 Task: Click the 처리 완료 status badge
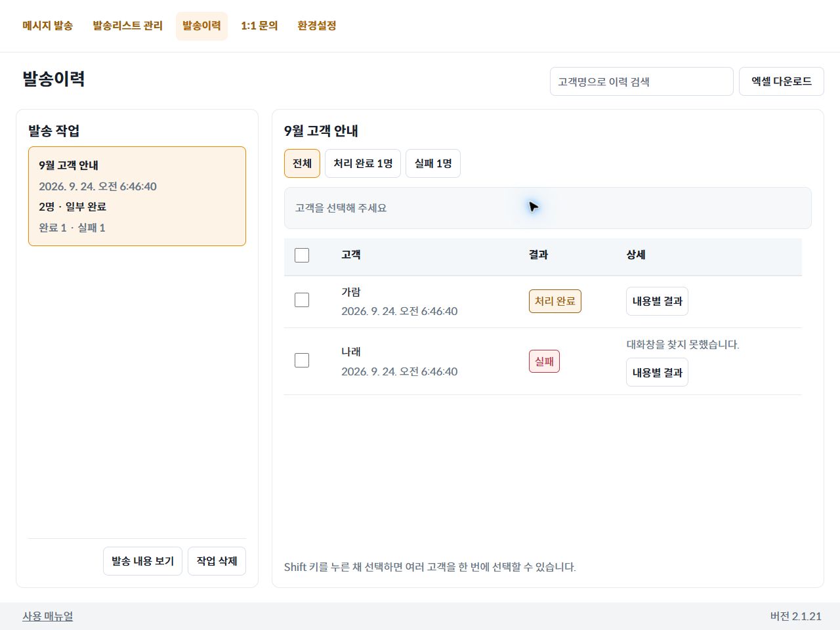click(555, 301)
